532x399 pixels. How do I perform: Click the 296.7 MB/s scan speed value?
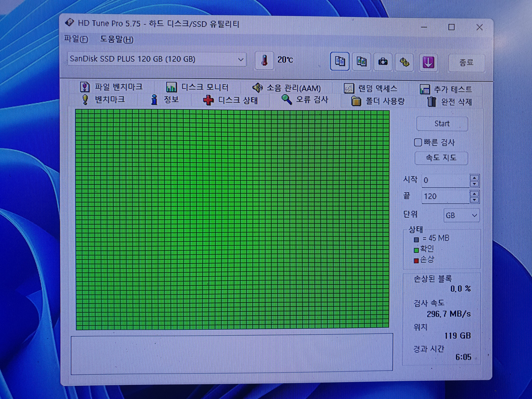pos(449,314)
